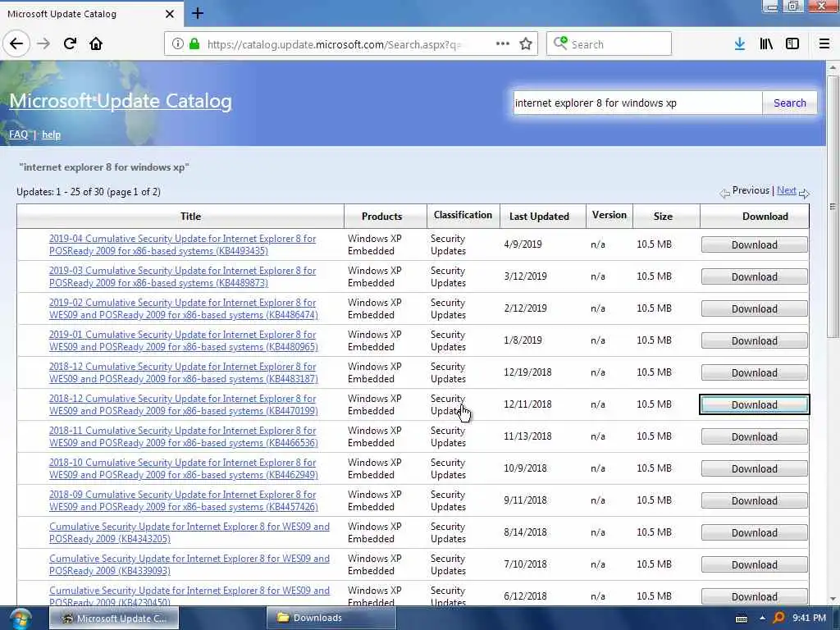Image resolution: width=840 pixels, height=630 pixels.
Task: Open the KB4486474 update title link
Action: point(184,309)
